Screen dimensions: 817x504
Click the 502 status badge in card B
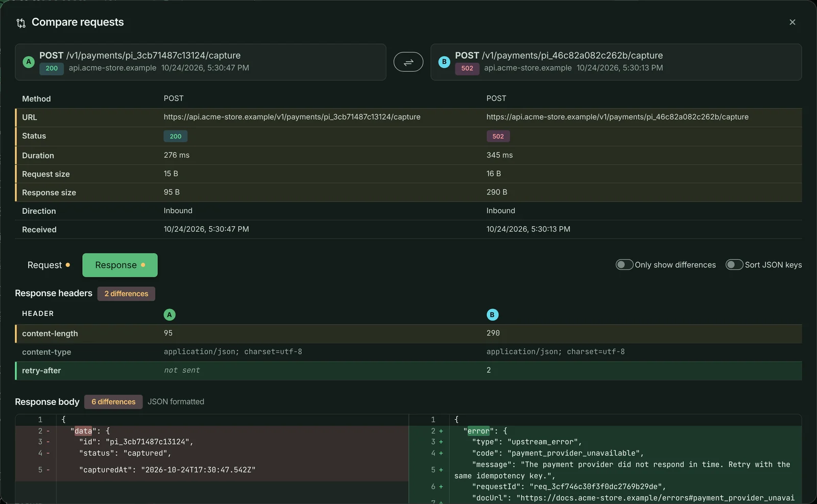467,68
